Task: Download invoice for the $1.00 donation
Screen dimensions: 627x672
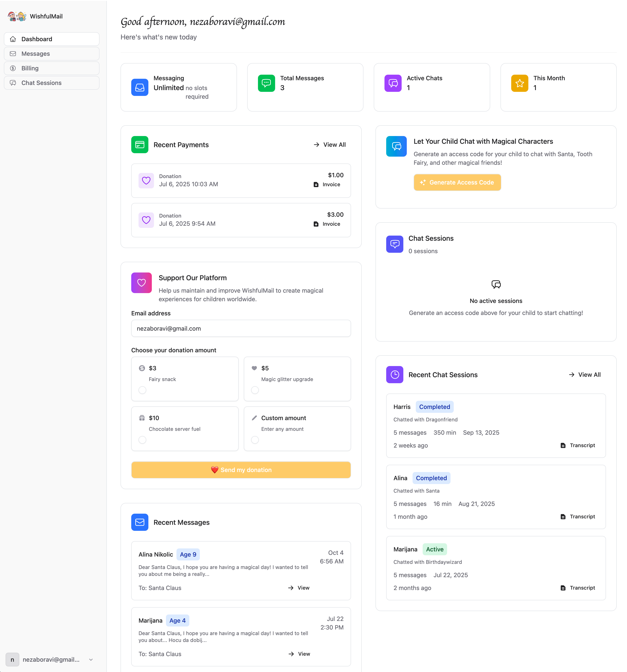Action: [327, 185]
